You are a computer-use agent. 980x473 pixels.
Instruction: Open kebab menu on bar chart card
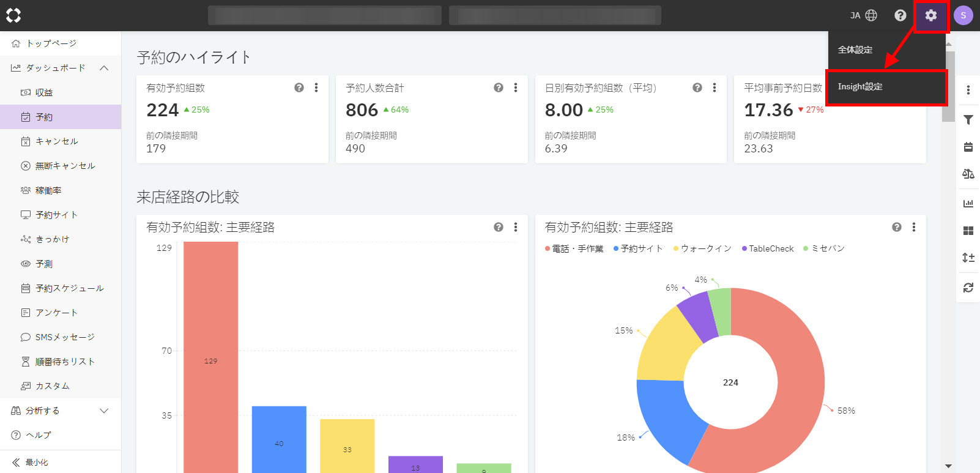[x=516, y=227]
